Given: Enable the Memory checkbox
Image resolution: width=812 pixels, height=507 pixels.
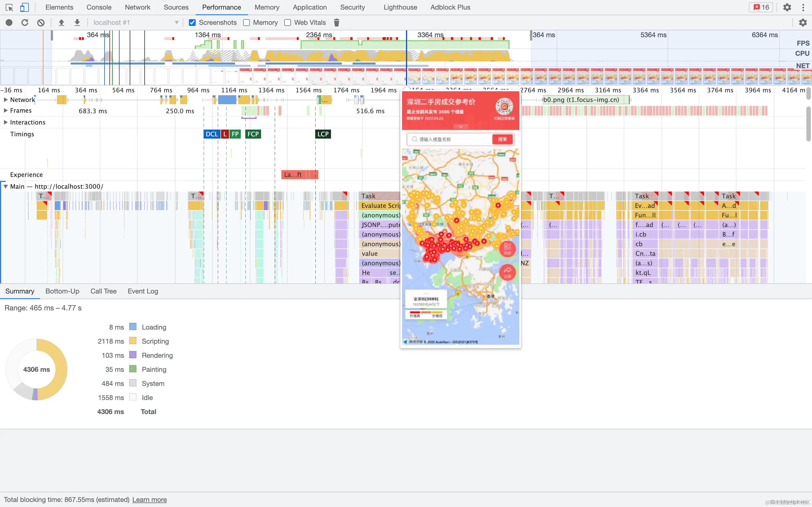Looking at the screenshot, I should [247, 23].
